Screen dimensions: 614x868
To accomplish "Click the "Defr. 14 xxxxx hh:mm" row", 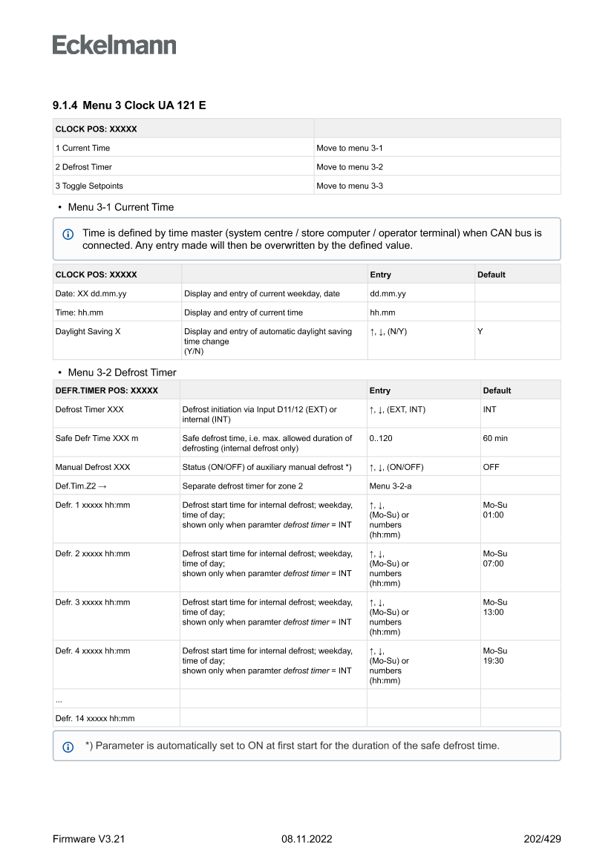I will tap(95, 718).
